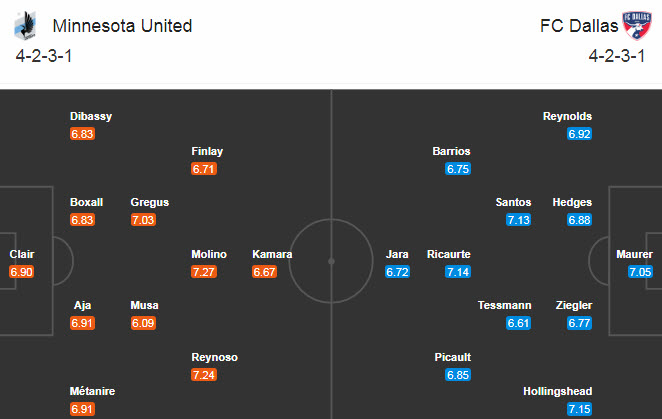Viewport: 662px width, 419px height.
Task: Open Reynoso's player details
Action: click(x=216, y=357)
